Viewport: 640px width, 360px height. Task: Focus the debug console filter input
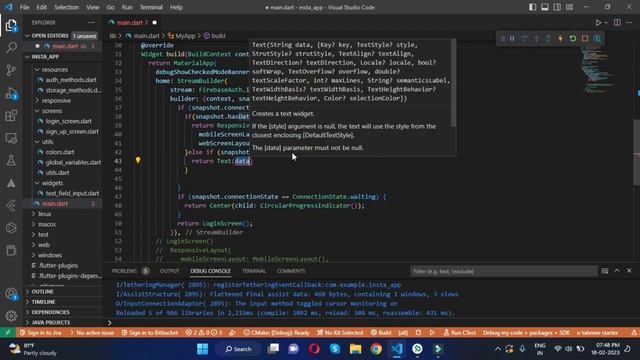[x=503, y=271]
